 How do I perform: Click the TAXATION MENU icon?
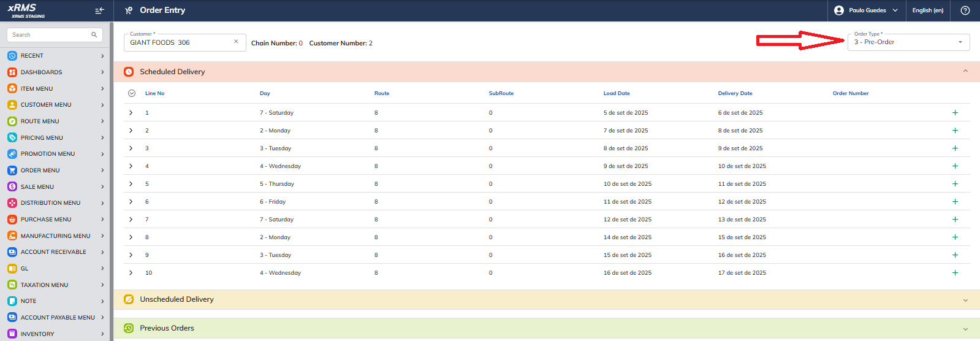point(12,285)
